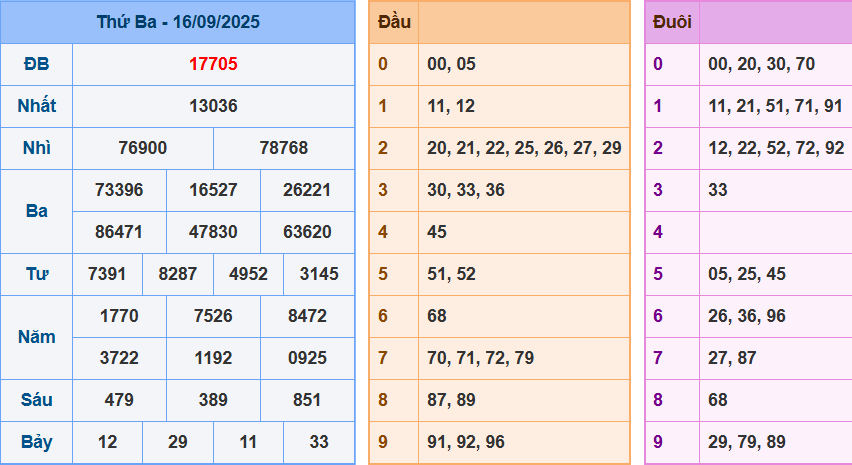Select fifth prize number 0925

pos(307,358)
